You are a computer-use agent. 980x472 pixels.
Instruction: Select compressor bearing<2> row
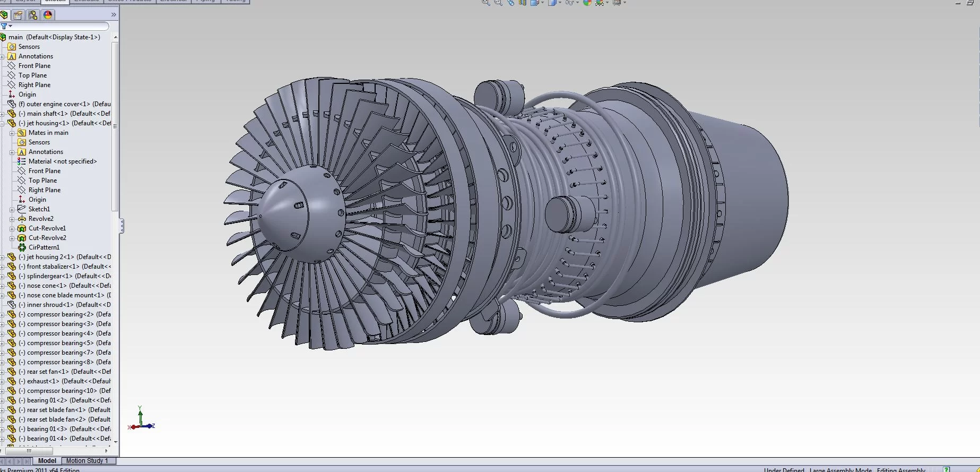click(x=65, y=314)
